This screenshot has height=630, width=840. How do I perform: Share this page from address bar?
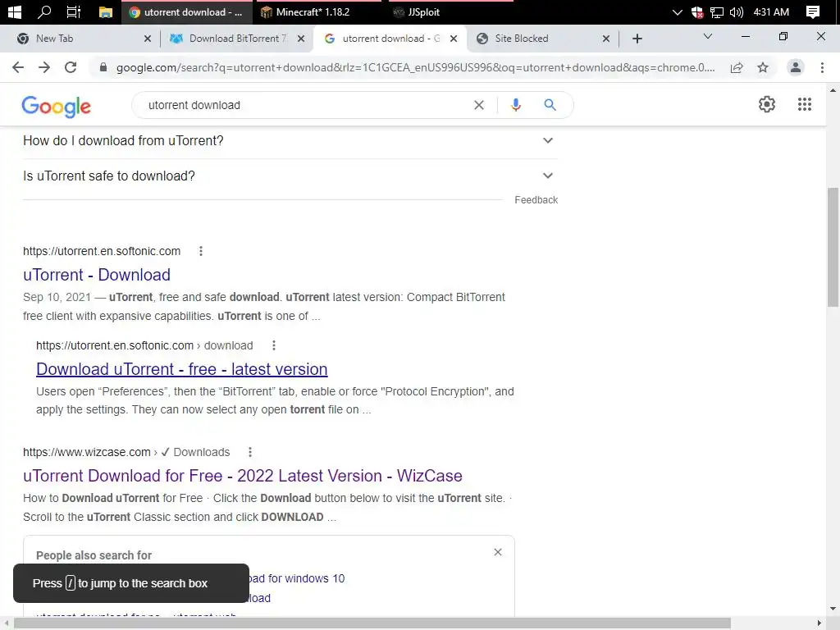[737, 67]
